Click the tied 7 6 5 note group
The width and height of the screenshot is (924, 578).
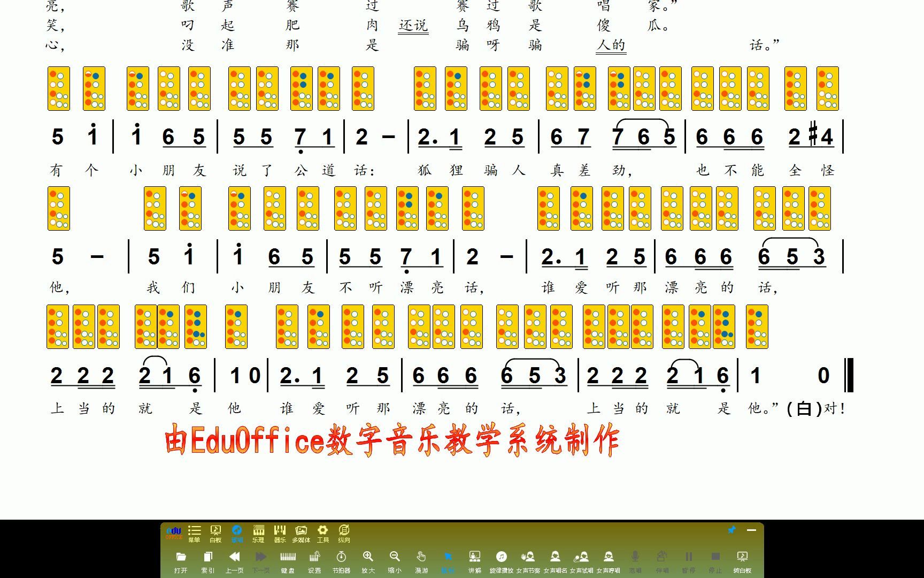[644, 134]
